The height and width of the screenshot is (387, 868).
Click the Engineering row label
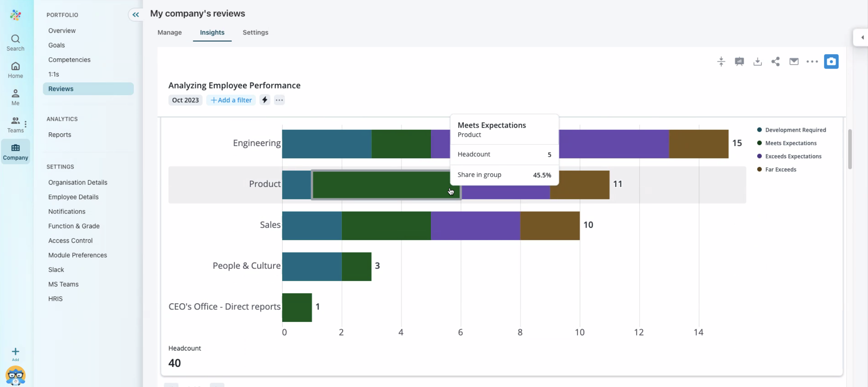[257, 143]
